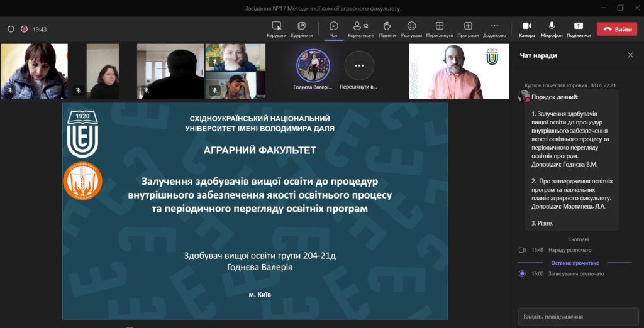The image size is (644, 328).
Task: Open the Реагувати reactions icon
Action: coord(411,26)
